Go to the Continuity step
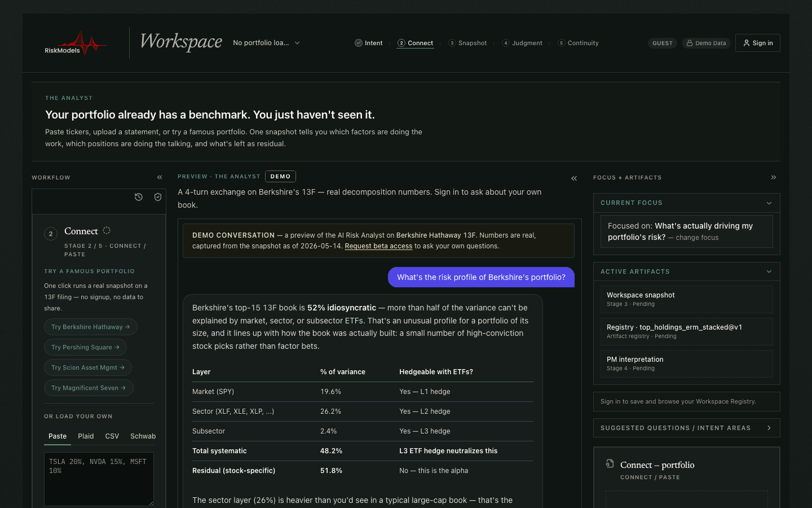This screenshot has width=812, height=508. (578, 43)
